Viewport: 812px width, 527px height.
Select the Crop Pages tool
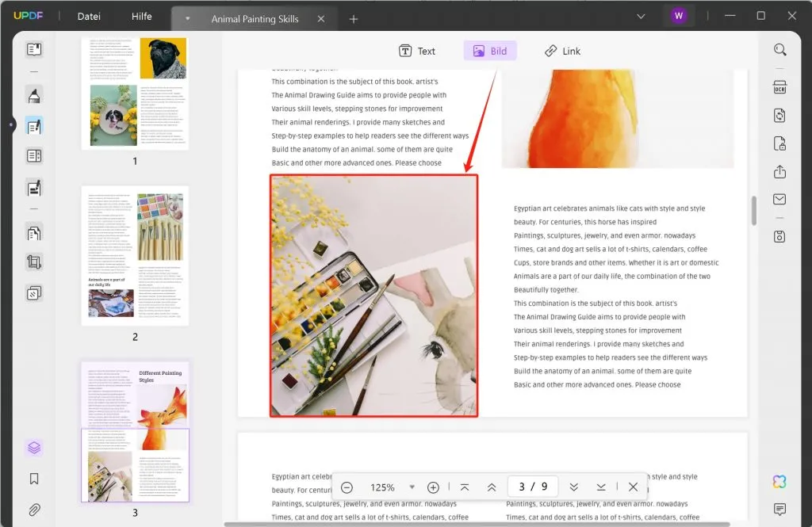34,262
